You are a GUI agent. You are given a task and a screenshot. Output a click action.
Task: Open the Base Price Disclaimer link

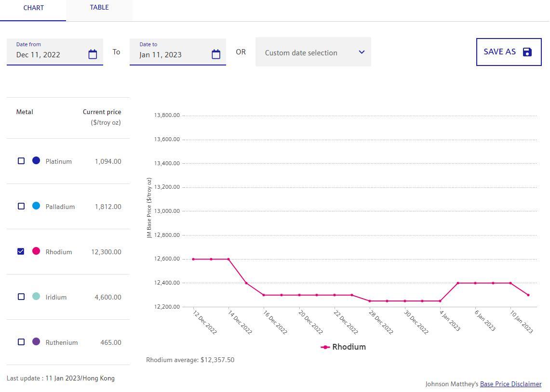pyautogui.click(x=510, y=384)
